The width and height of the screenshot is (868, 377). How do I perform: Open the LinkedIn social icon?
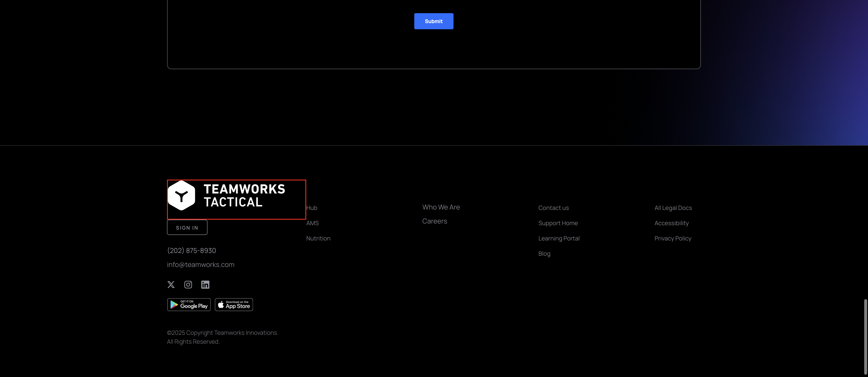205,285
